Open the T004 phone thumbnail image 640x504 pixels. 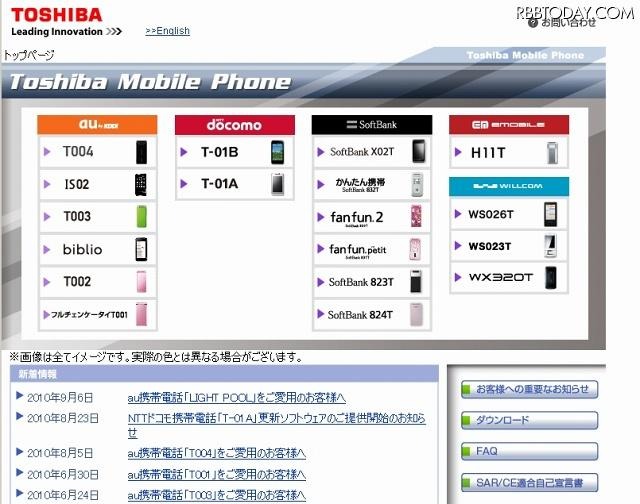141,152
